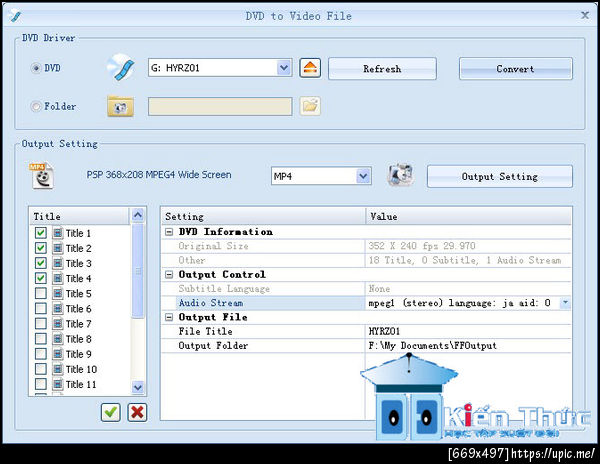Open the G: HYRZ01 drive dropdown
The height and width of the screenshot is (464, 600).
[x=284, y=68]
